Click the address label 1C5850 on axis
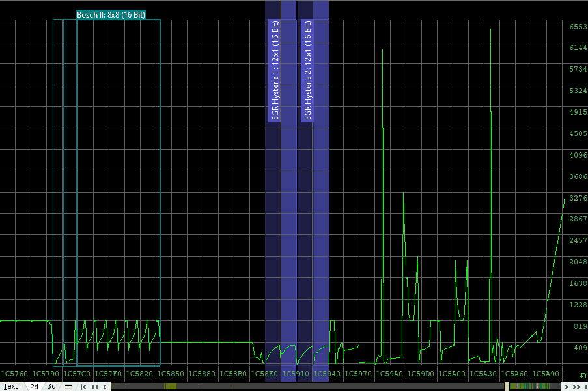The image size is (588, 392). pyautogui.click(x=171, y=374)
